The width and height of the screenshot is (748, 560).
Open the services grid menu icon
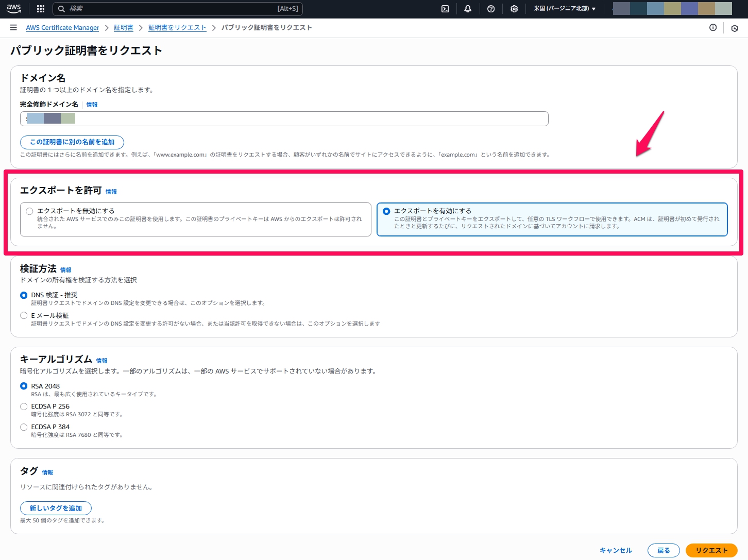[41, 9]
